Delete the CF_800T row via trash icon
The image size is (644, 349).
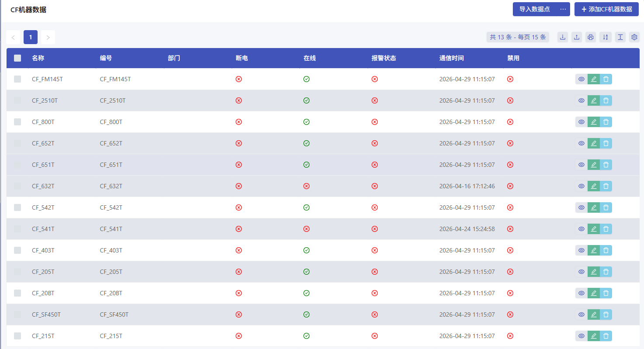tap(606, 122)
